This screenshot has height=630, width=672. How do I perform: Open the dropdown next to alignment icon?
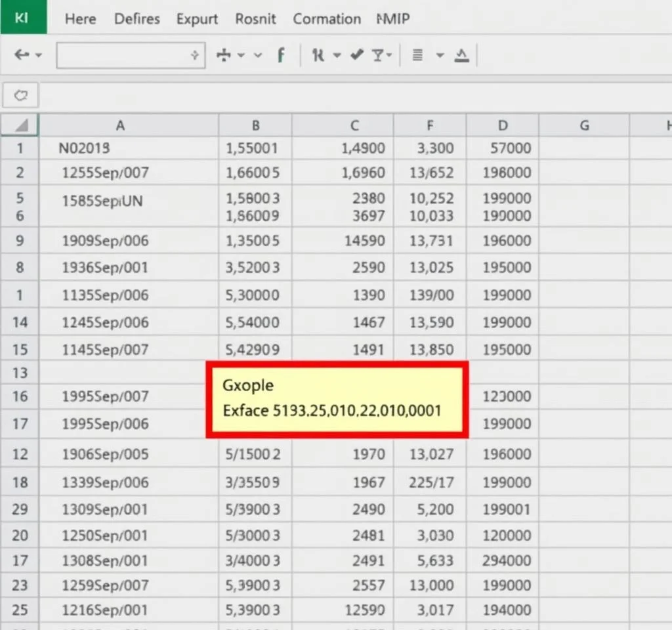439,56
